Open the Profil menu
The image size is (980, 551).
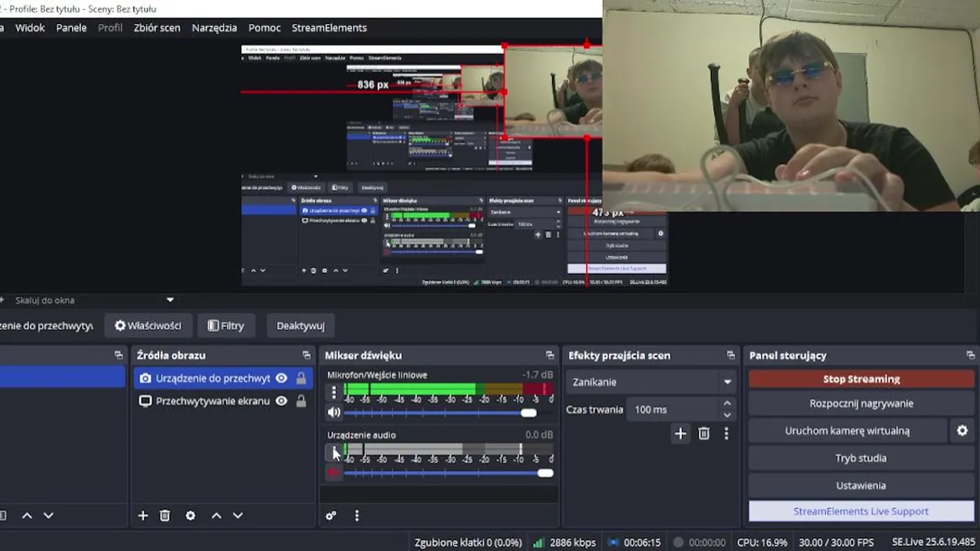pos(110,28)
